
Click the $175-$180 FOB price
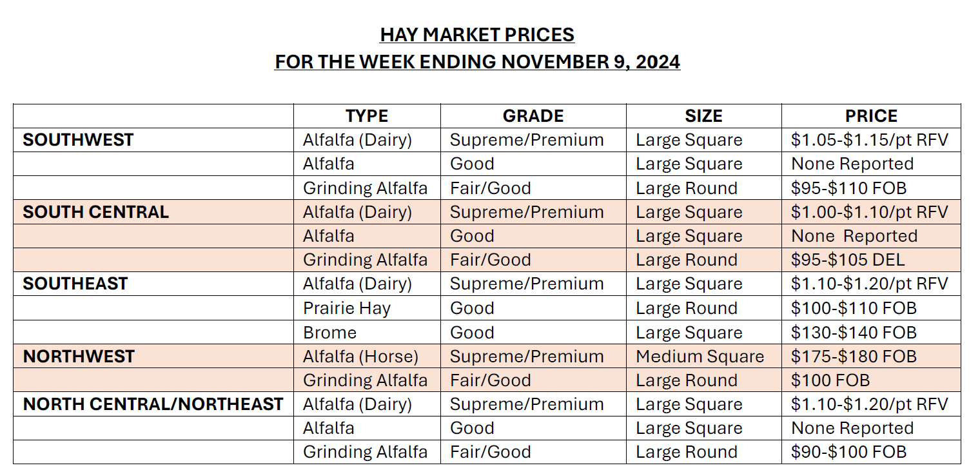coord(854,357)
